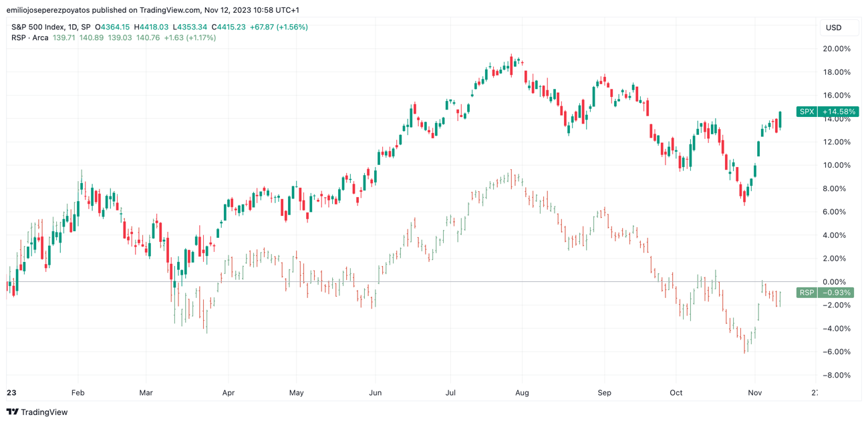Click the Aug label on the time axis
Viewport: 868px width, 423px height.
[x=522, y=393]
